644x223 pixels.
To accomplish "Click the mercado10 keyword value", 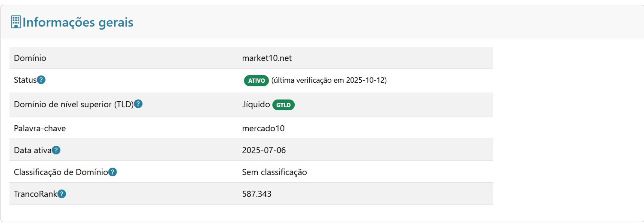I will tap(263, 128).
